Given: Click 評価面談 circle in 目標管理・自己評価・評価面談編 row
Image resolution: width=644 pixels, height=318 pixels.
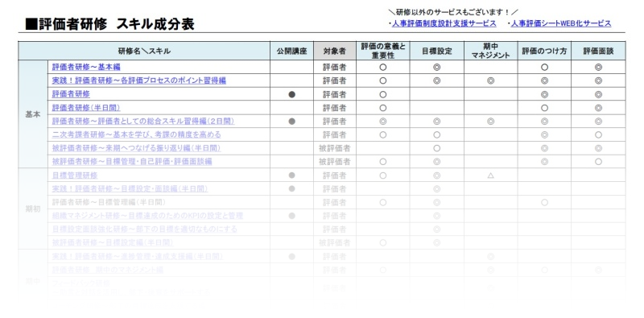Looking at the screenshot, I should [x=598, y=162].
